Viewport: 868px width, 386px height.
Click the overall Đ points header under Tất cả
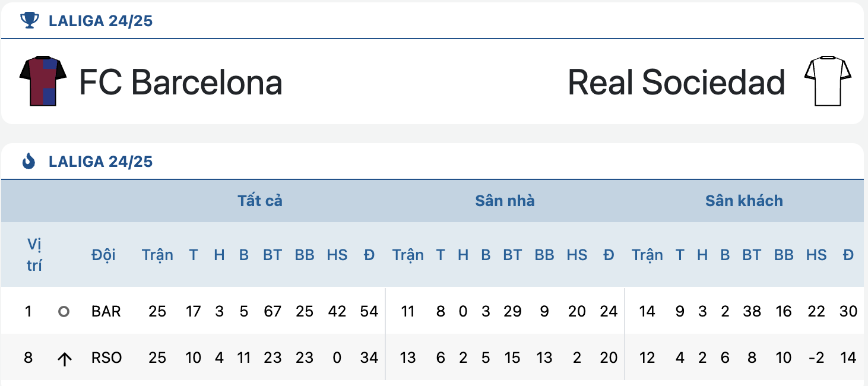[369, 255]
